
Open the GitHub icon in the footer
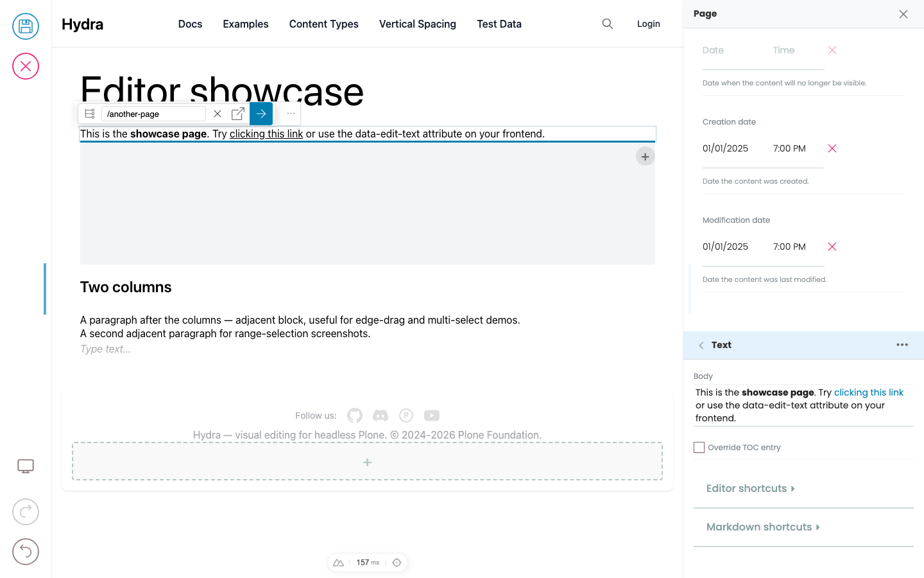pos(355,416)
